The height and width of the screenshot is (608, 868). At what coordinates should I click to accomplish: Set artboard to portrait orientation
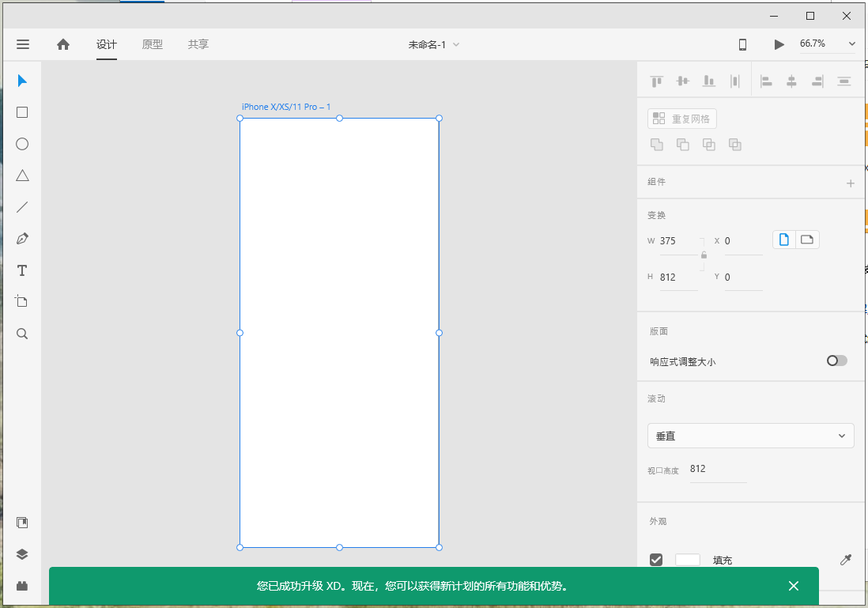click(784, 240)
